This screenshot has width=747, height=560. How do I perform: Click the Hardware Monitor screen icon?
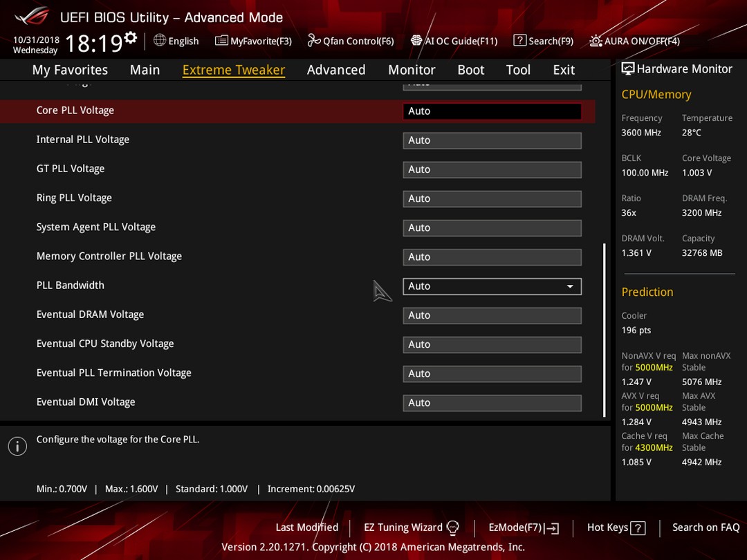[x=628, y=68]
